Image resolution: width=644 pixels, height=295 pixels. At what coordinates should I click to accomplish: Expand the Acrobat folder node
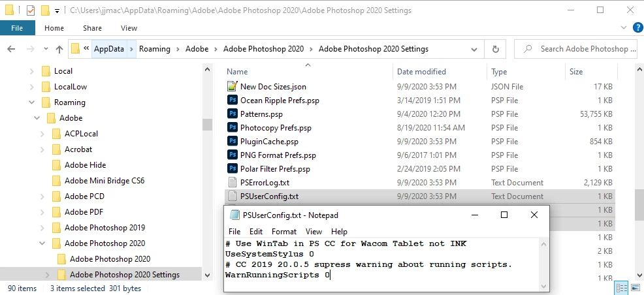point(42,149)
